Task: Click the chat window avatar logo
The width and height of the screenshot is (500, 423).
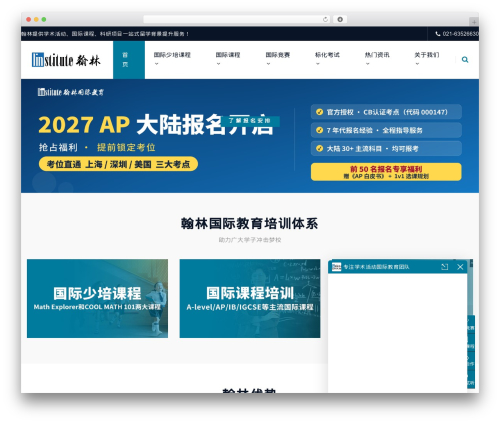Action: click(x=336, y=267)
